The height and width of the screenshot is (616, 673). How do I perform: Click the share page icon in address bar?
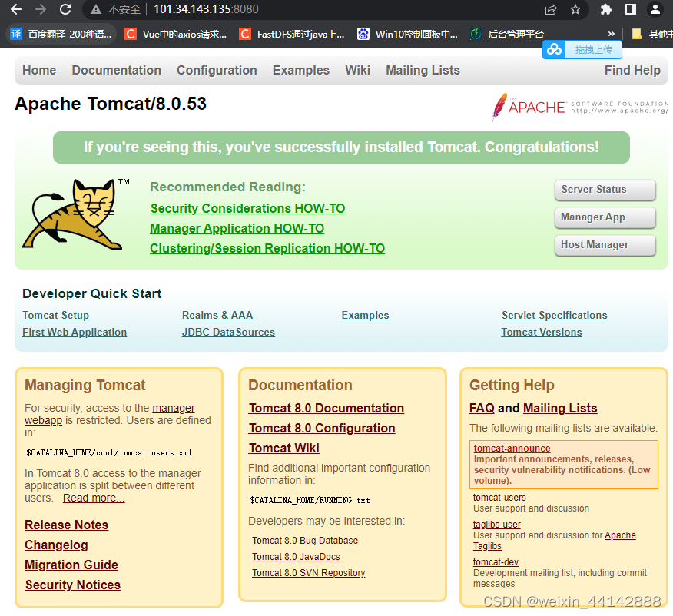(x=551, y=9)
